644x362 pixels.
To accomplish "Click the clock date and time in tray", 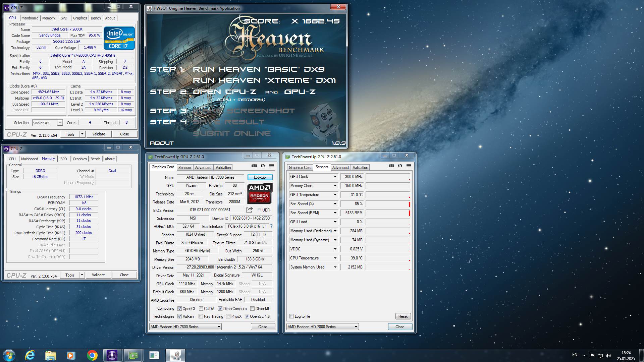I will (626, 356).
